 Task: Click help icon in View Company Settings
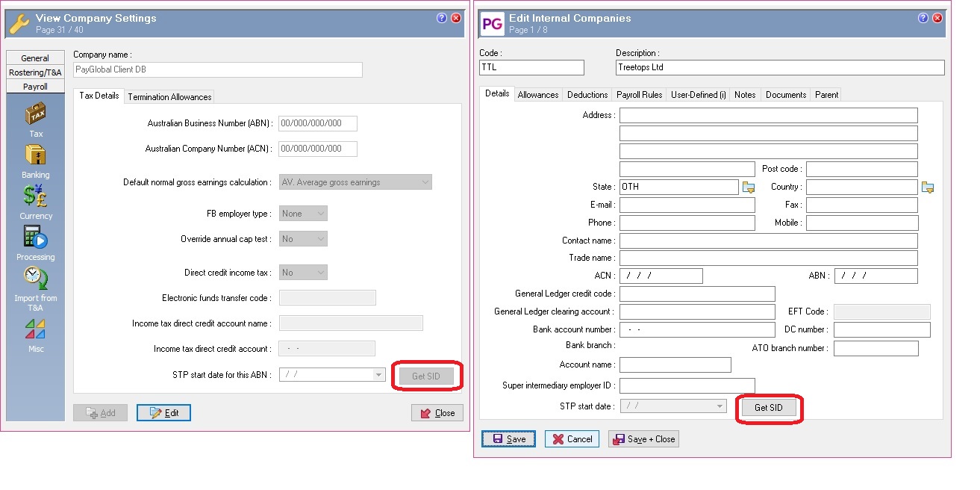[442, 19]
